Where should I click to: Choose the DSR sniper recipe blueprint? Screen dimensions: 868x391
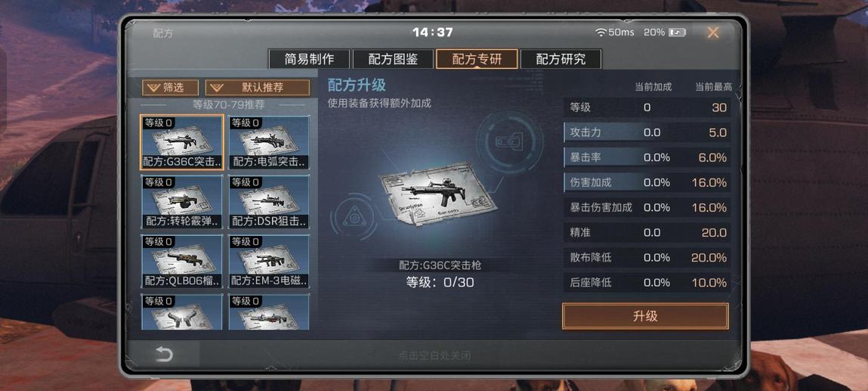[268, 202]
